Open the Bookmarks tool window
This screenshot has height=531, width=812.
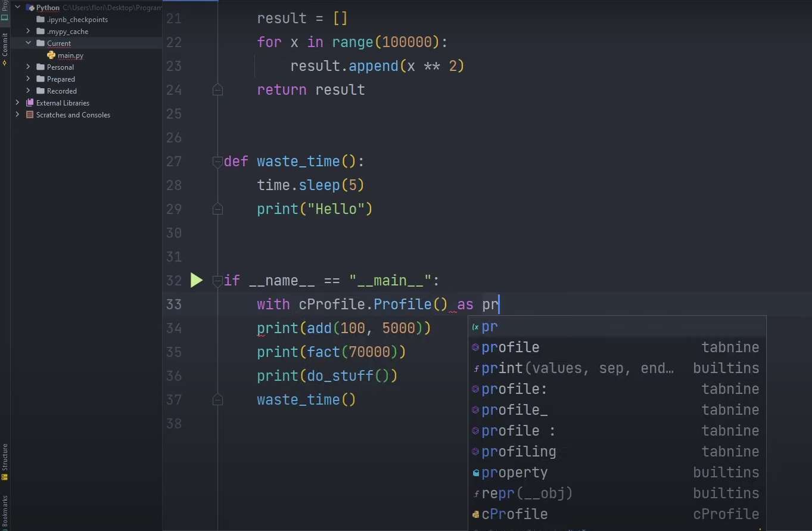pos(5,510)
